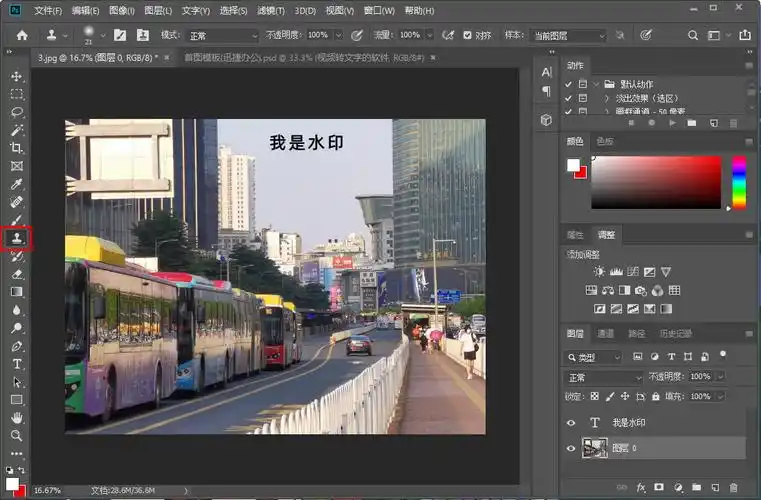The width and height of the screenshot is (761, 500).
Task: Switch to the 通道 (Channels) tab
Action: pos(606,333)
